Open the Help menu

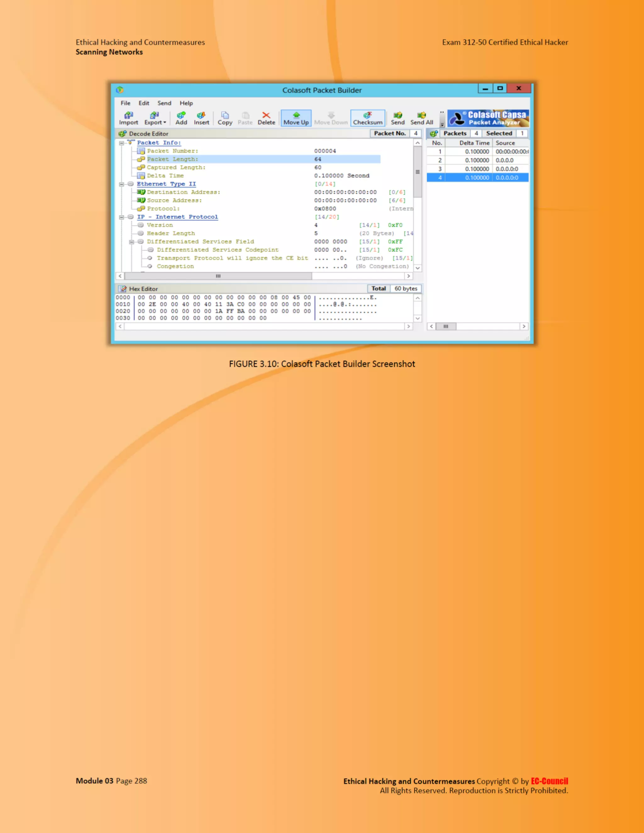tap(186, 103)
